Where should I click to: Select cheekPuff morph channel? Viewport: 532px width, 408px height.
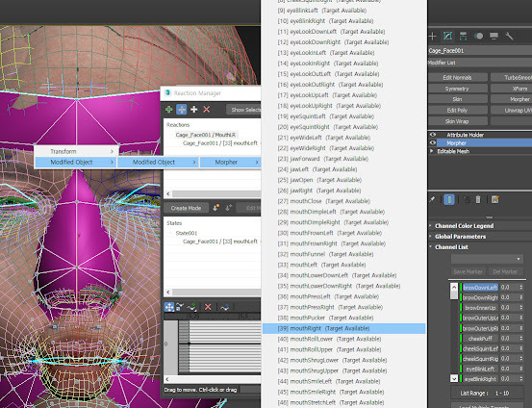click(480, 339)
